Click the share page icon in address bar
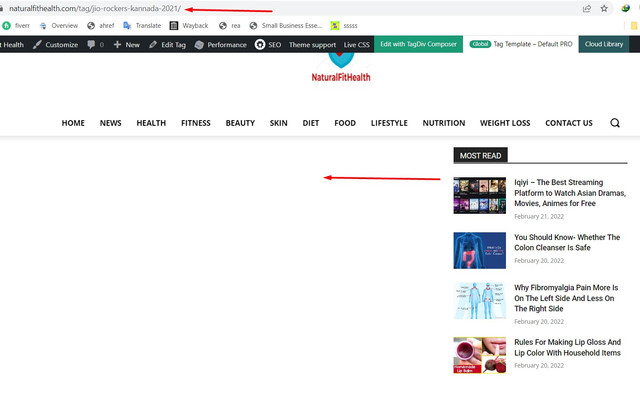This screenshot has height=395, width=640. click(587, 8)
